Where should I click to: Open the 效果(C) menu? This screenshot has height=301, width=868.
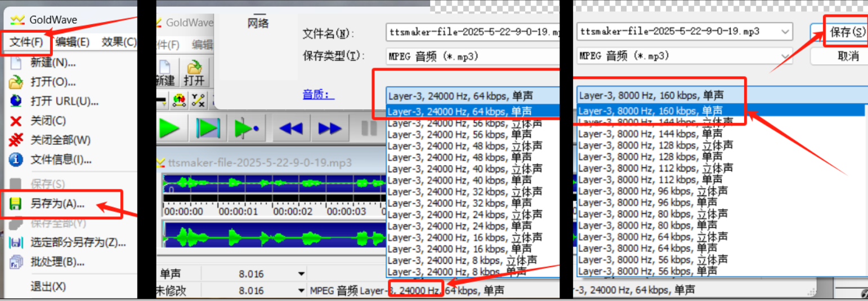(x=119, y=42)
